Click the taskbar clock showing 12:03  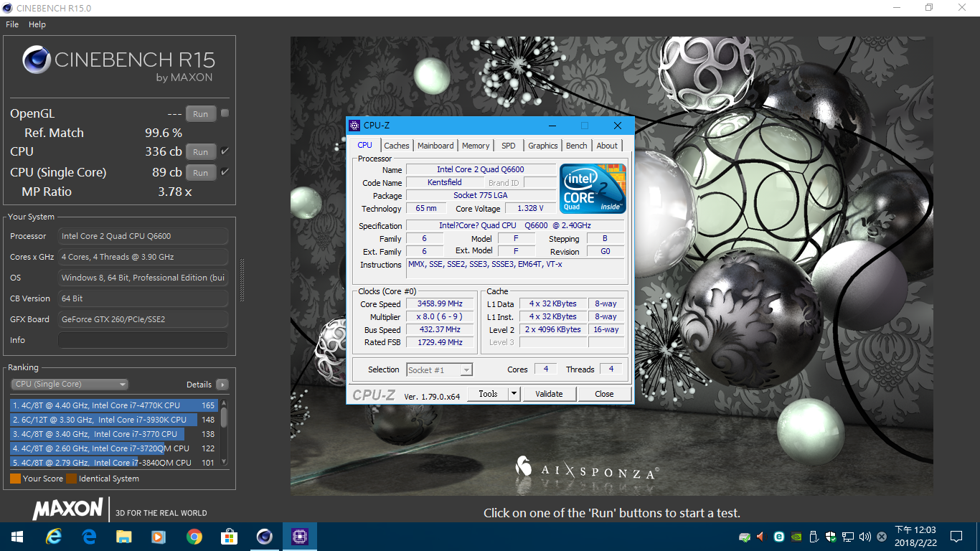(x=915, y=537)
